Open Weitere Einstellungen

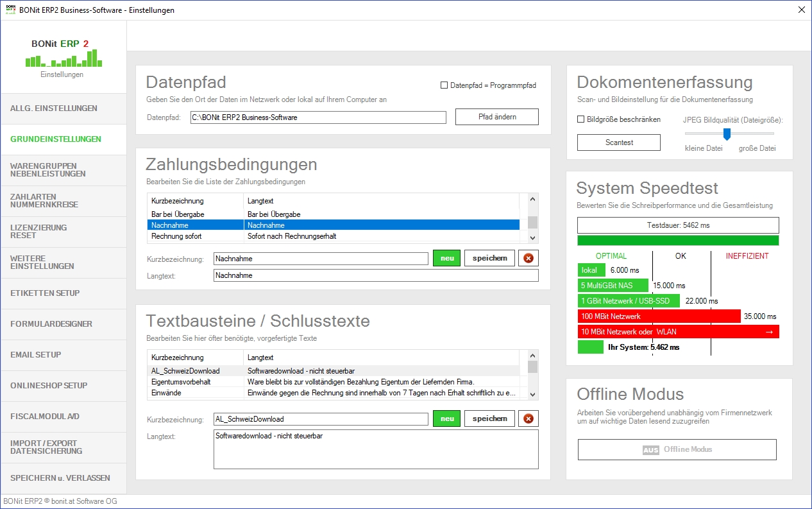(63, 263)
